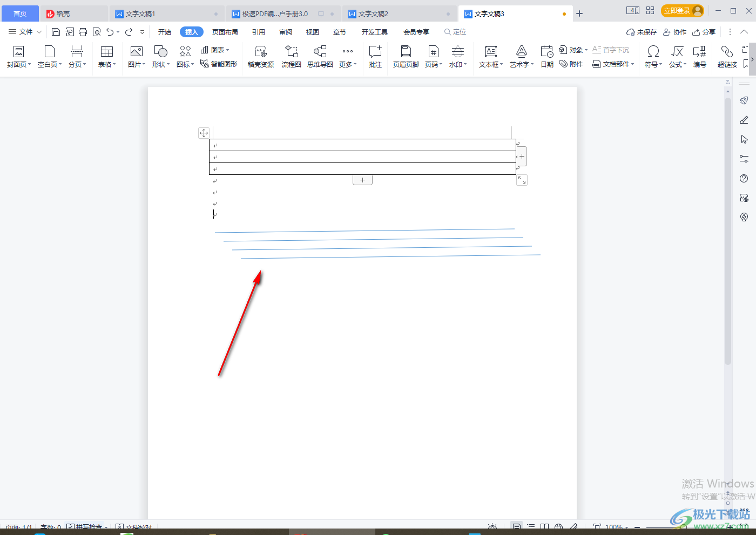
Task: Open the 表格 table insert menu
Action: (107, 57)
